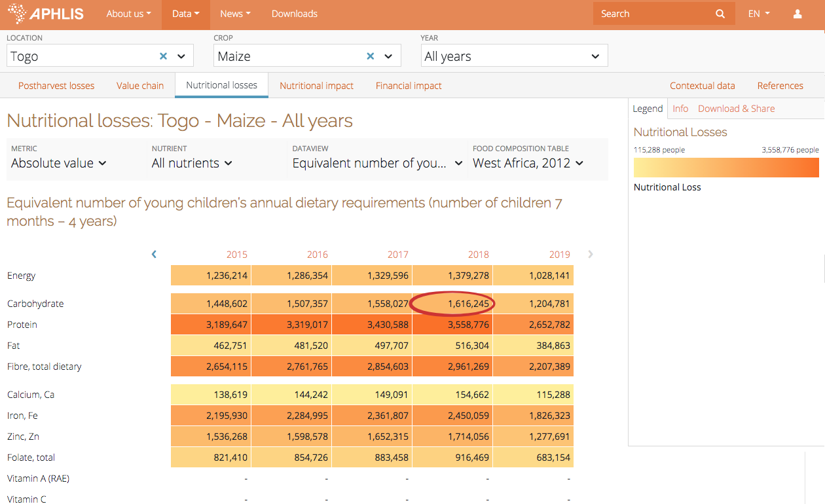Switch to Financial impact tab
The image size is (825, 504).
click(409, 86)
